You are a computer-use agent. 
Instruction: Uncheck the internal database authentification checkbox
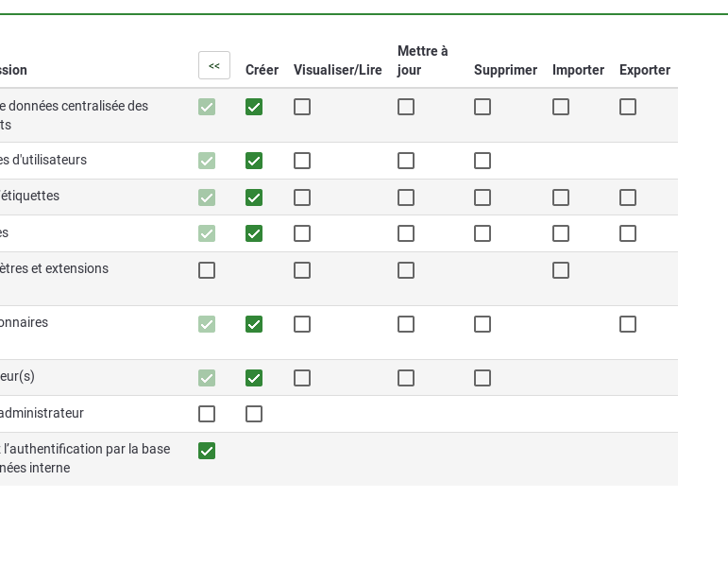click(207, 451)
